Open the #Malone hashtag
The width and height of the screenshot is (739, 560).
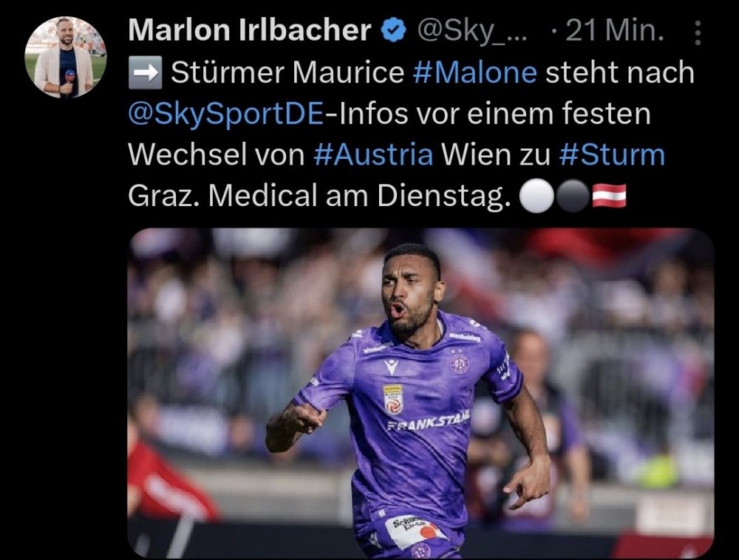tap(474, 72)
